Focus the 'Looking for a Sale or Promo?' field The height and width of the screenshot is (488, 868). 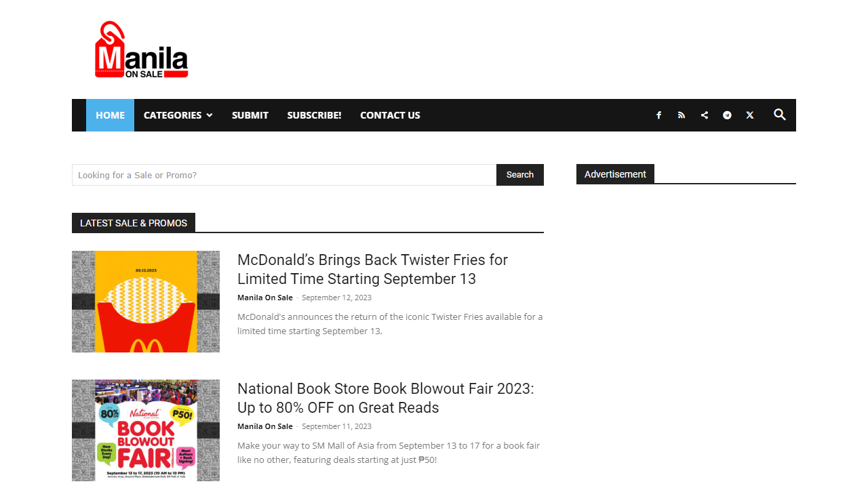[284, 175]
